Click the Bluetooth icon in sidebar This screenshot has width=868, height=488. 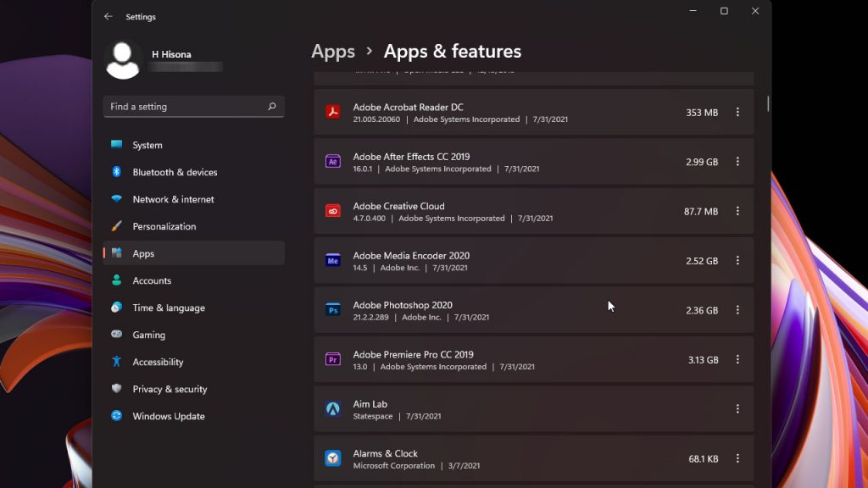[116, 171]
